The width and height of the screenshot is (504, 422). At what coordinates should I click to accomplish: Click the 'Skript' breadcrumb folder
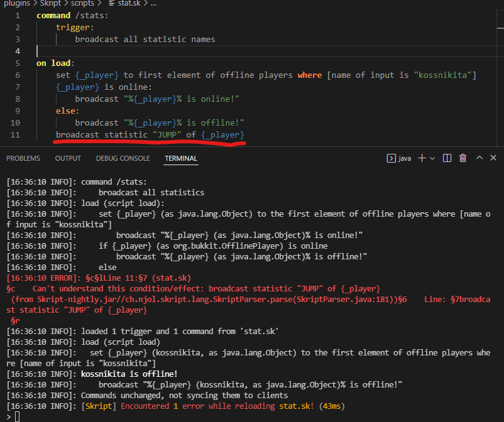point(50,3)
